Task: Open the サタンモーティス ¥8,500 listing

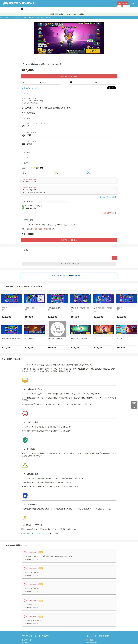Action: pyautogui.click(x=80, y=305)
